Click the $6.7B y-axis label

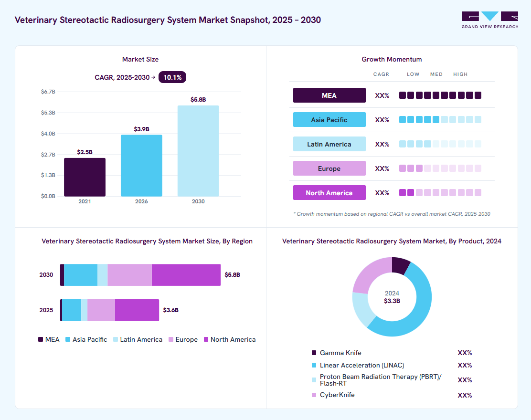click(x=48, y=92)
